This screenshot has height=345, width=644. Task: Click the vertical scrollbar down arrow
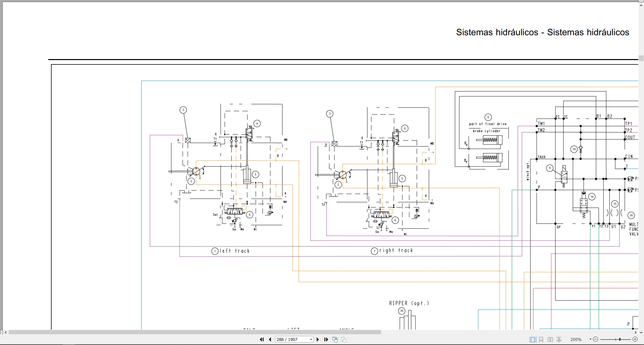tap(641, 332)
